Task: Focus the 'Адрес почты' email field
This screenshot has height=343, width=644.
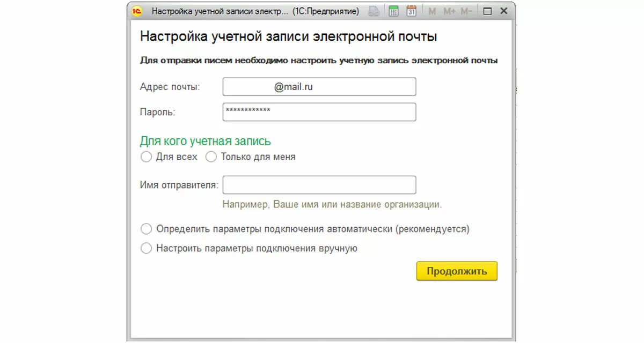Action: point(319,87)
